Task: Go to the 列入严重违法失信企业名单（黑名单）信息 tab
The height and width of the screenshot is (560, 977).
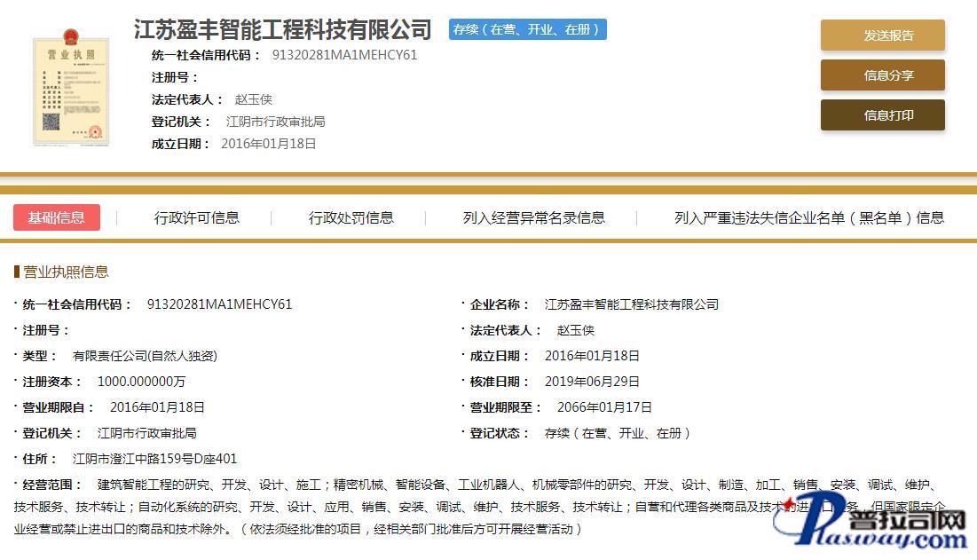Action: 808,217
